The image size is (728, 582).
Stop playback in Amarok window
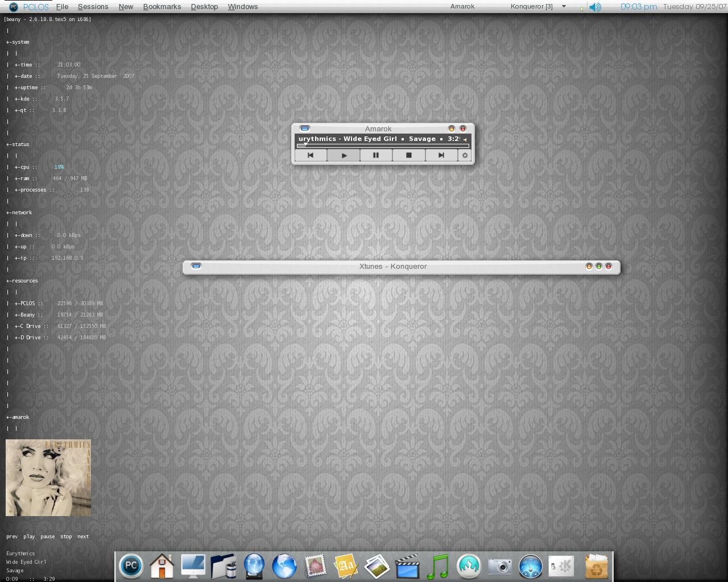(x=408, y=155)
